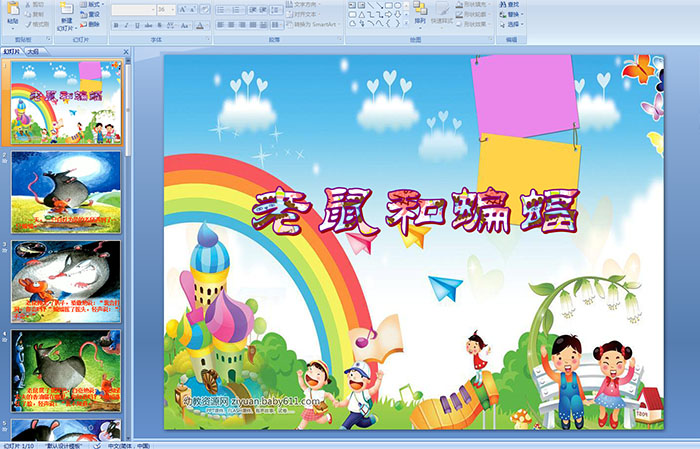Delete the slide with 删除
The image size is (700, 449).
90,24
